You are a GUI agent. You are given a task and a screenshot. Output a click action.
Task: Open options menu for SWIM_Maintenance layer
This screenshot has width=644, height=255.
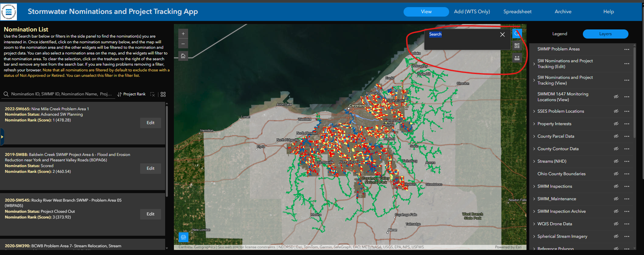(x=627, y=199)
